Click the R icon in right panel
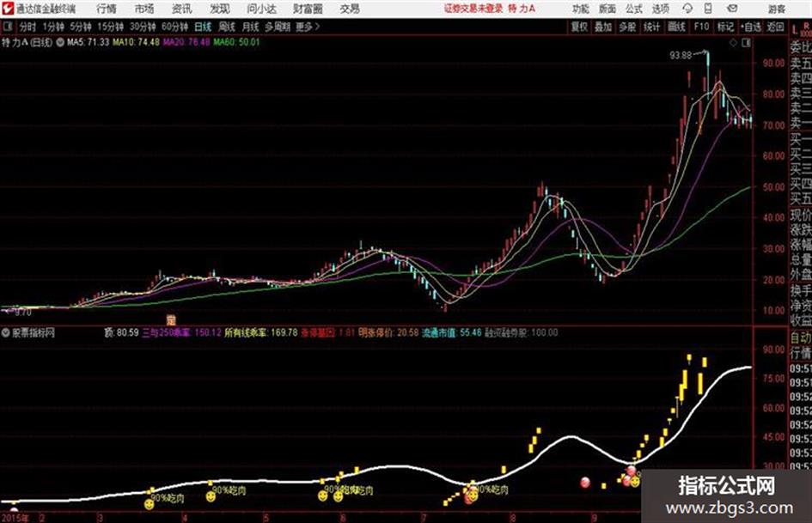 coord(806,26)
